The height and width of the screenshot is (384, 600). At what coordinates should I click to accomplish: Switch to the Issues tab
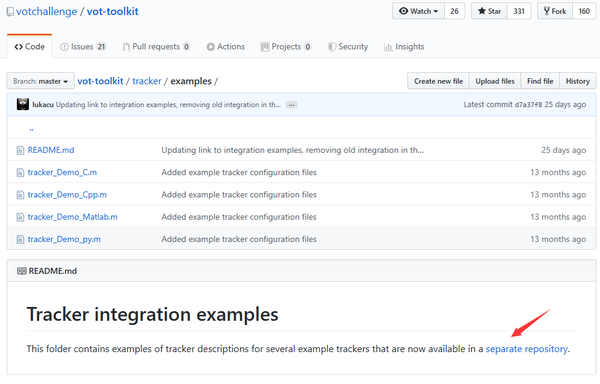pos(83,47)
